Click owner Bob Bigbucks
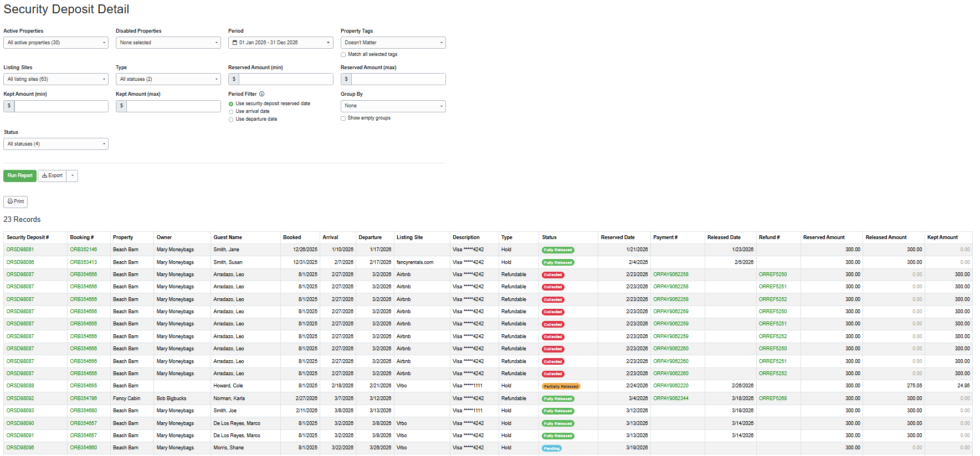 tap(172, 398)
